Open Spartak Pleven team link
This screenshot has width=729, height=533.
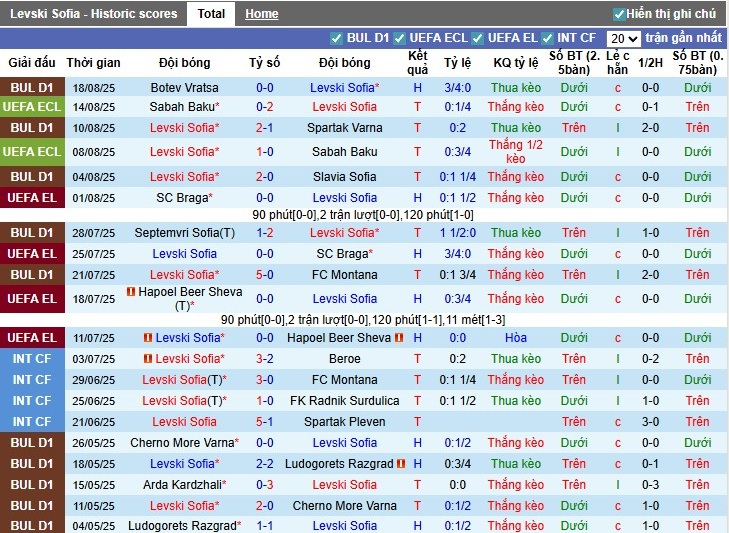(345, 421)
